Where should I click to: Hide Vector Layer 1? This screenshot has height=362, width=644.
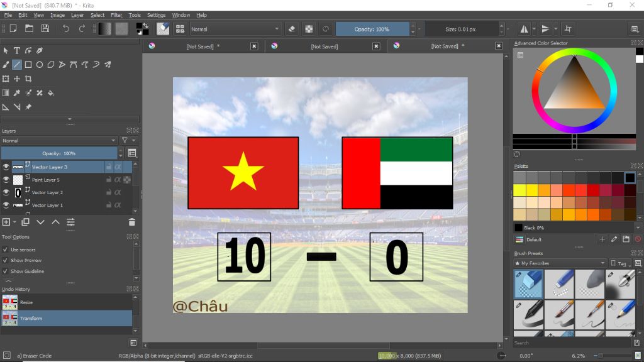point(6,206)
